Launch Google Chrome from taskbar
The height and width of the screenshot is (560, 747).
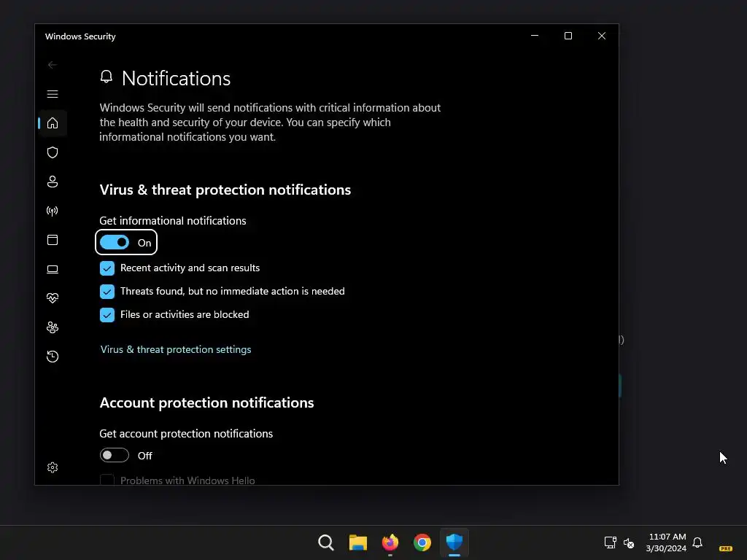pos(422,542)
